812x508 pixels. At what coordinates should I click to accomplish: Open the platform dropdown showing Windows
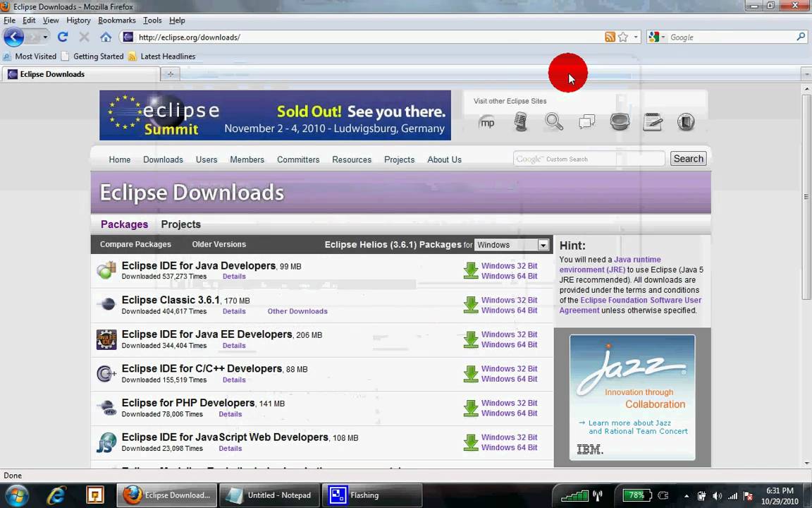tap(511, 245)
